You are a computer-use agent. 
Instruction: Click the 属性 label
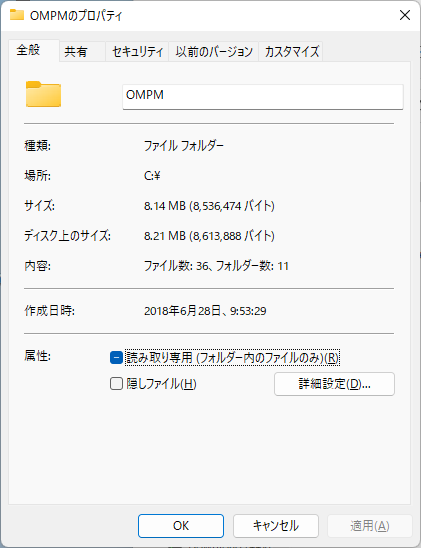pos(37,356)
